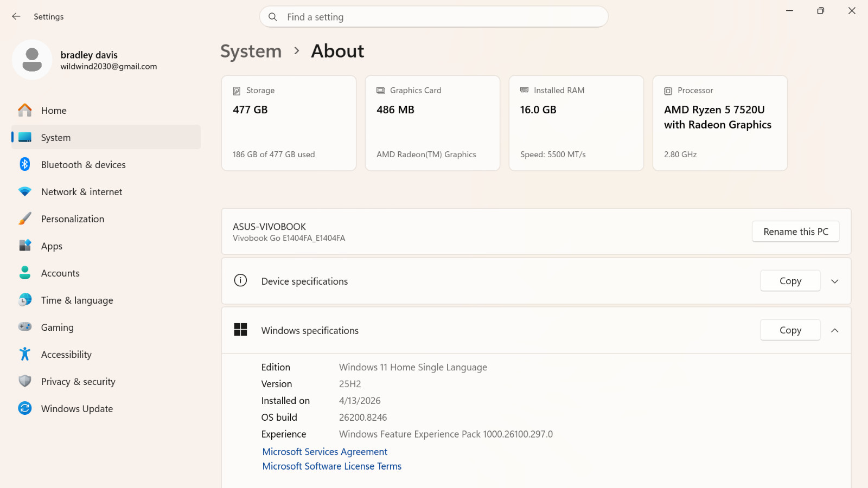Screen dimensions: 868x488
Task: Click the bradley davis account name
Action: click(x=89, y=55)
